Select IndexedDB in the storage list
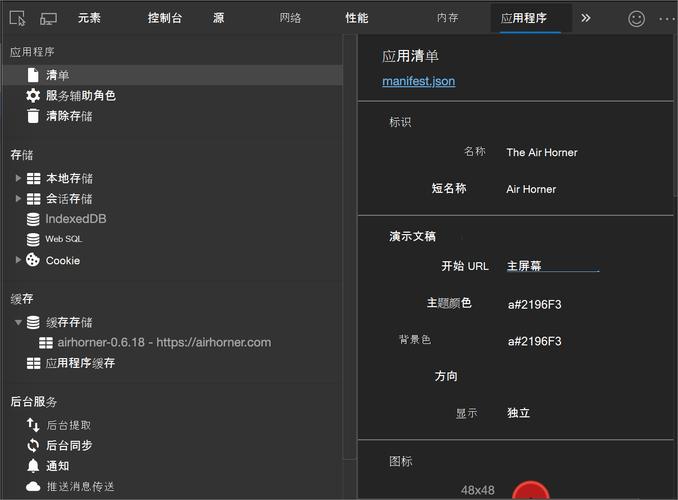 76,219
